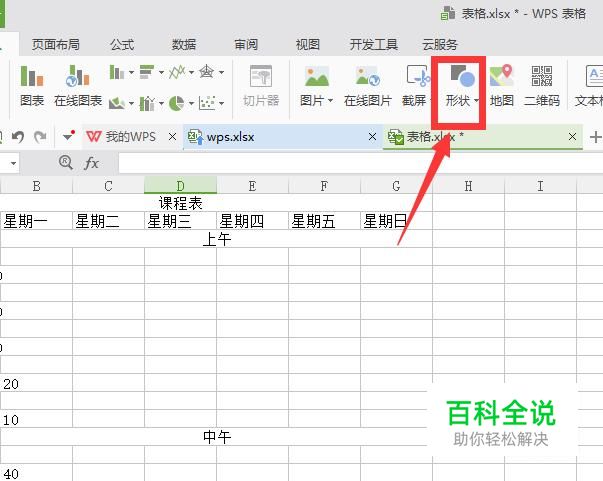Select column C header
Viewport: 603px width, 481px height.
108,186
